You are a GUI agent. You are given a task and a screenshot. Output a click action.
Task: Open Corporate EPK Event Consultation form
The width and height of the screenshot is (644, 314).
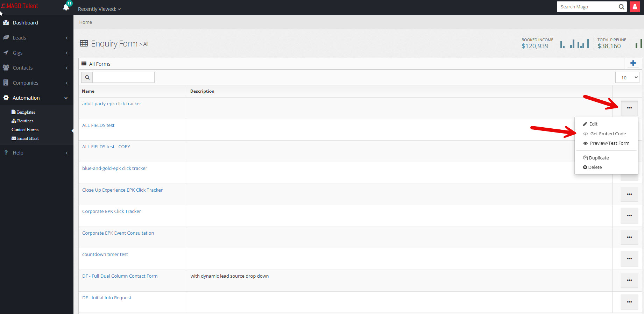pyautogui.click(x=118, y=233)
